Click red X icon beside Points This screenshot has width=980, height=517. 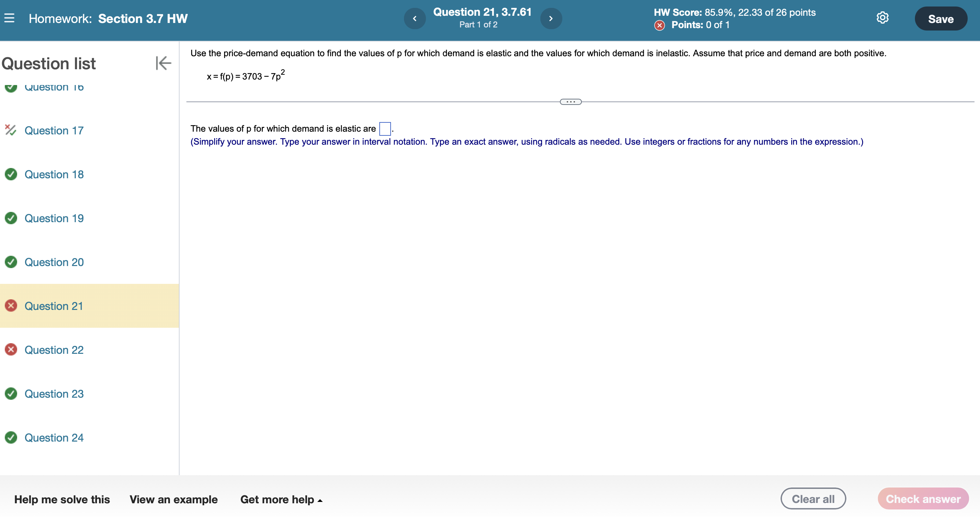(659, 25)
